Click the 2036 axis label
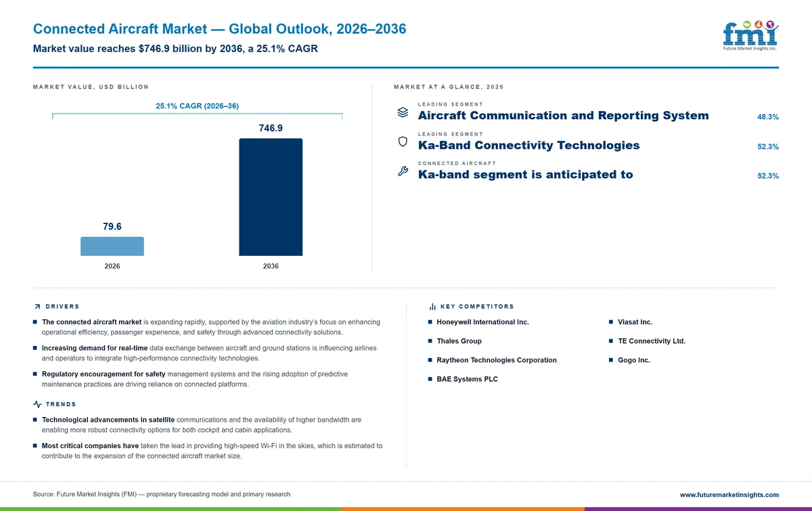812x511 pixels. tap(271, 267)
